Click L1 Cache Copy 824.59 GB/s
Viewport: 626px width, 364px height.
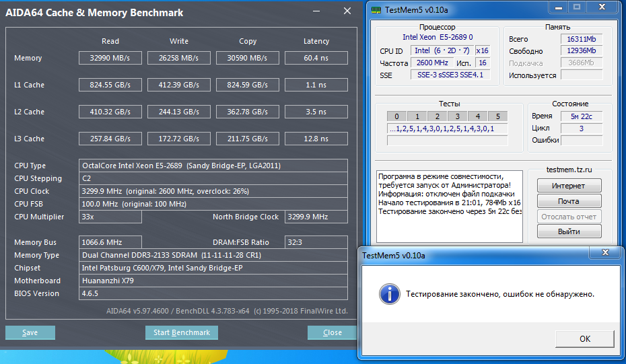pos(248,85)
